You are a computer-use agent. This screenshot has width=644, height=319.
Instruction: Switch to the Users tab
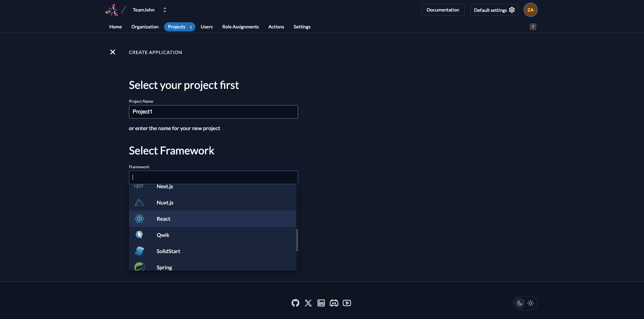pos(206,27)
